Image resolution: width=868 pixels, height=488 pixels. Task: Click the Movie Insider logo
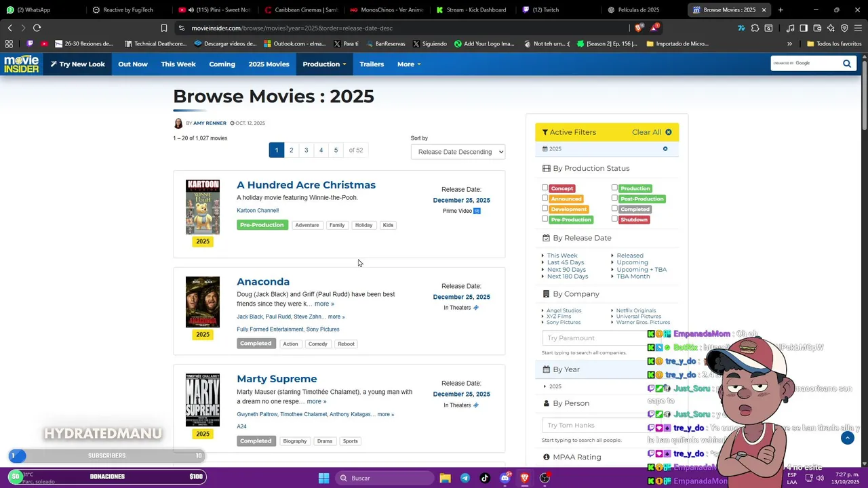21,64
